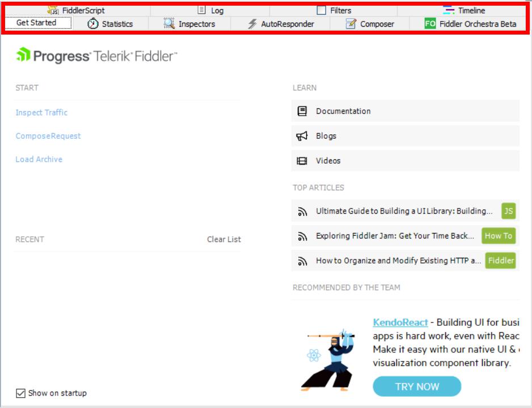Click the Fiddler Orchestra FO icon
Screen dimensions: 532x408
pyautogui.click(x=430, y=24)
